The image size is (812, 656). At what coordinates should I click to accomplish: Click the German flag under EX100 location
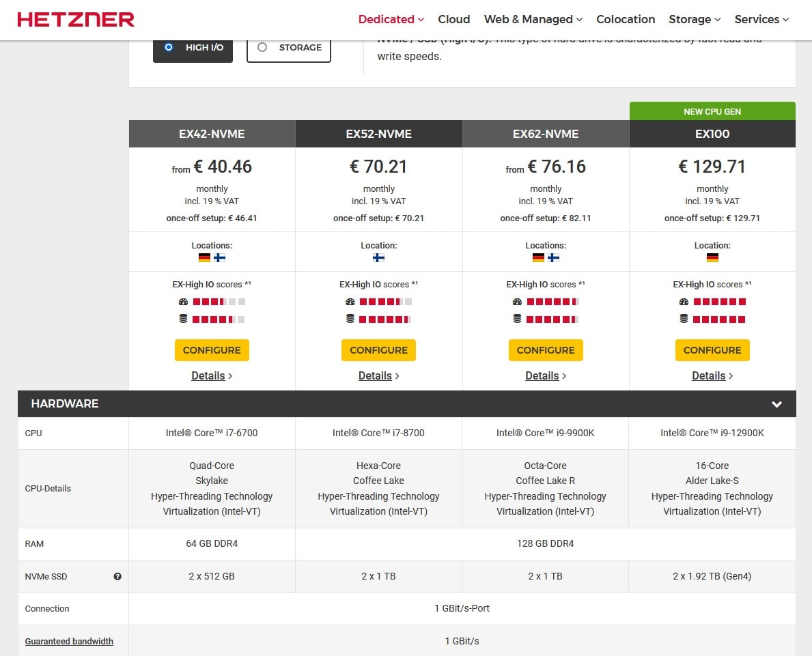[712, 258]
